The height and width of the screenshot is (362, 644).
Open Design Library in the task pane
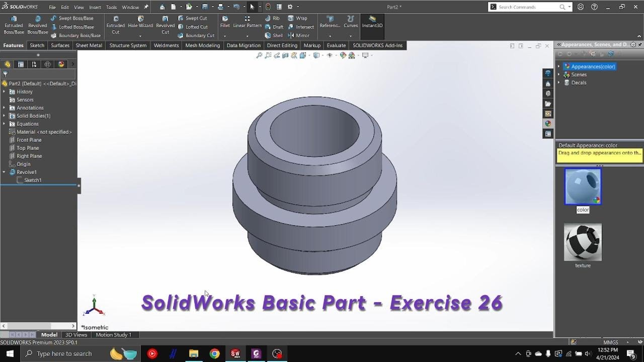[x=548, y=94]
